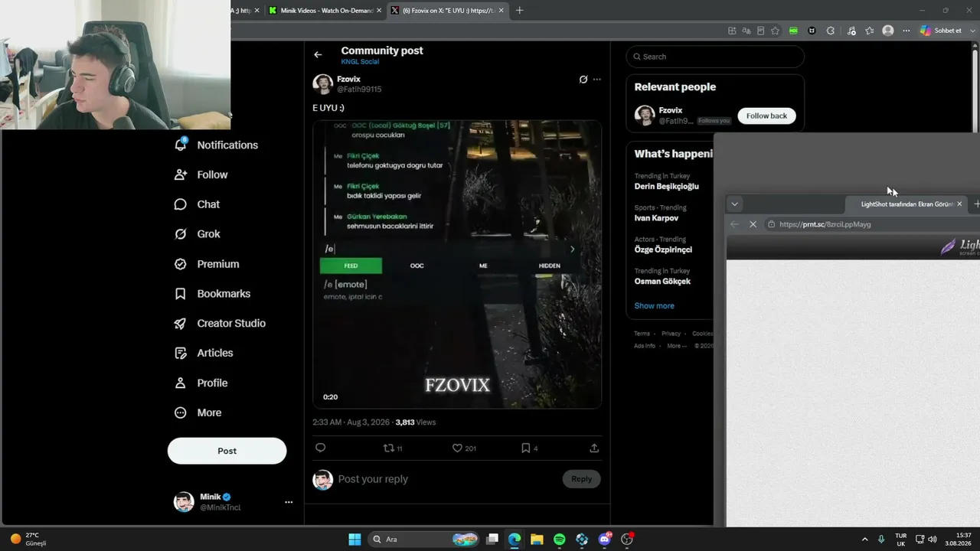Open Edge Settings and more menu
The image size is (980, 551).
(x=906, y=31)
